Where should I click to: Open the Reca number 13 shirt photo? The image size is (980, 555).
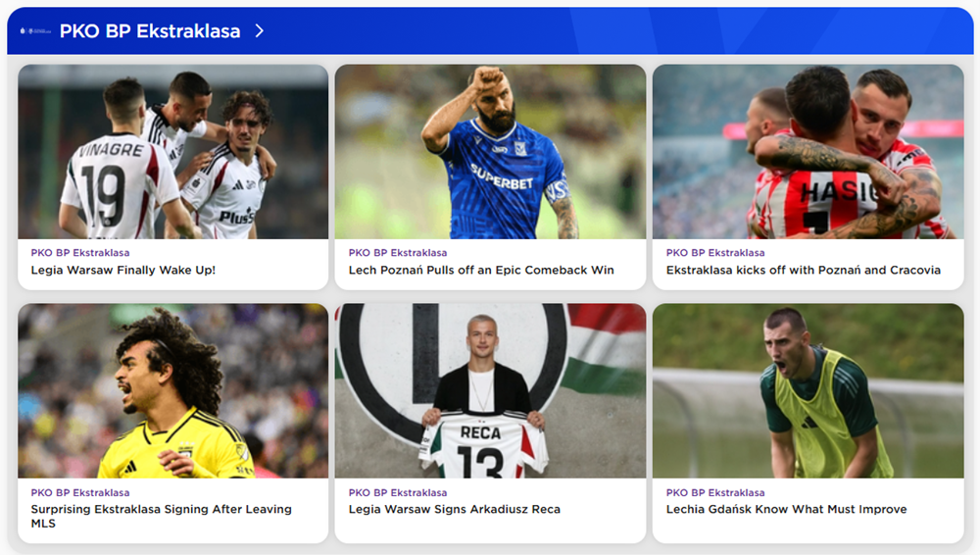coord(491,391)
